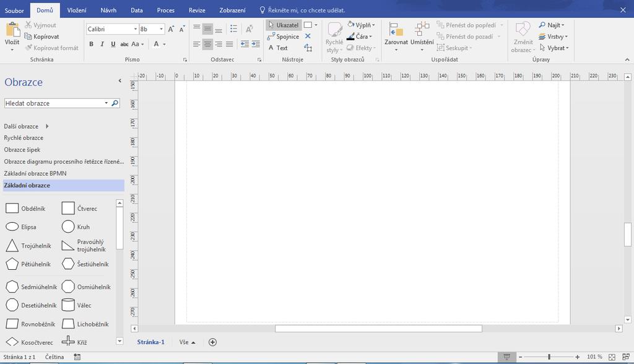634x364 pixels.
Task: Open the Vybrat select dropdown
Action: point(554,48)
